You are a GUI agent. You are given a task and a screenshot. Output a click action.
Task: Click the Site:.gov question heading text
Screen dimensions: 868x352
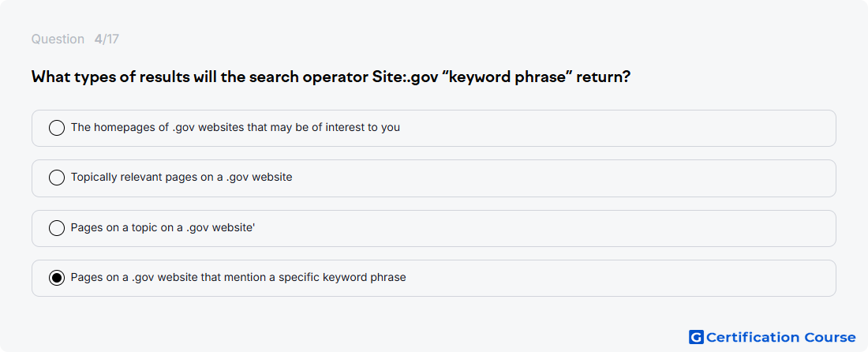(x=331, y=77)
